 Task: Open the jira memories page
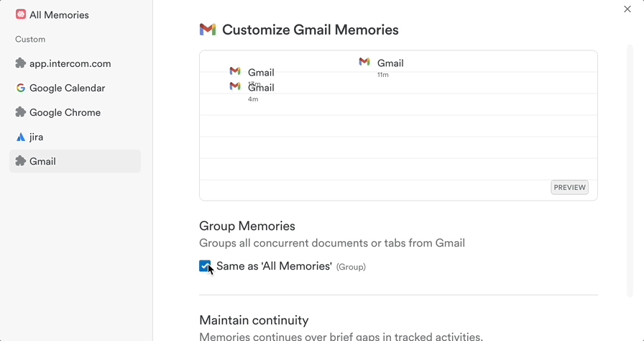click(x=37, y=137)
